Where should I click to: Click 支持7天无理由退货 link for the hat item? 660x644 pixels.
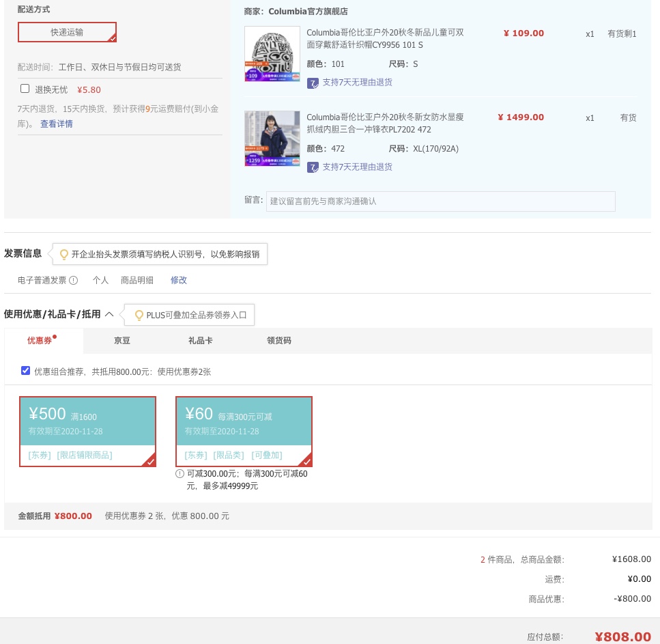pos(358,83)
